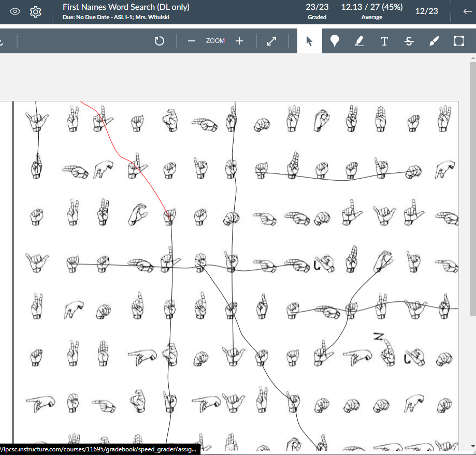
Task: Select the Free Draw pen tool
Action: (434, 40)
